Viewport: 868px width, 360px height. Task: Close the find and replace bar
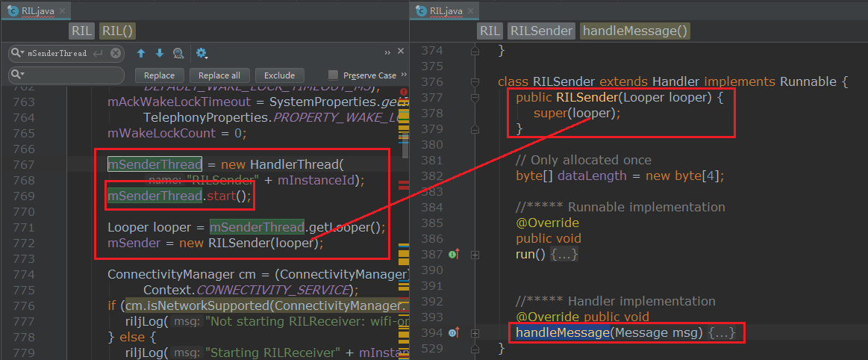point(401,52)
